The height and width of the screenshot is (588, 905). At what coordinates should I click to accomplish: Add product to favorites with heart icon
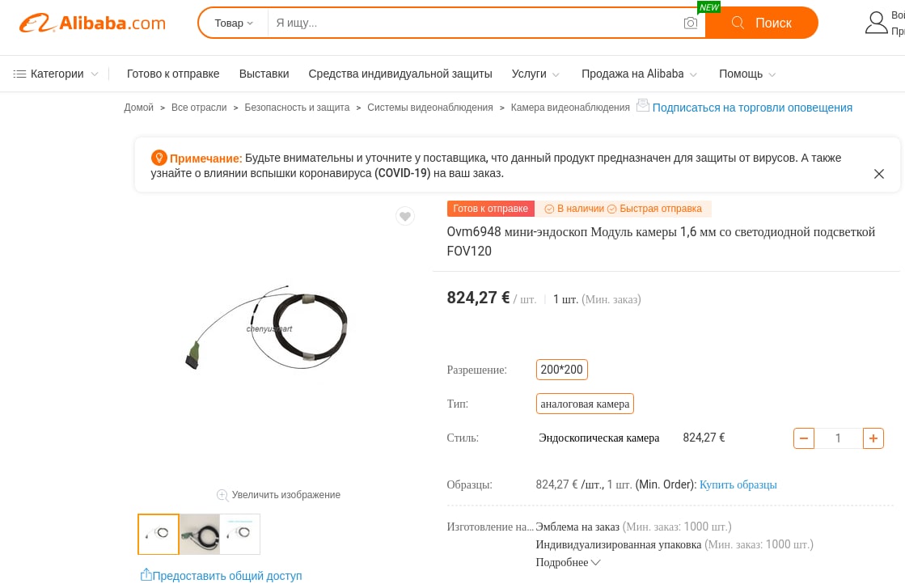[405, 217]
